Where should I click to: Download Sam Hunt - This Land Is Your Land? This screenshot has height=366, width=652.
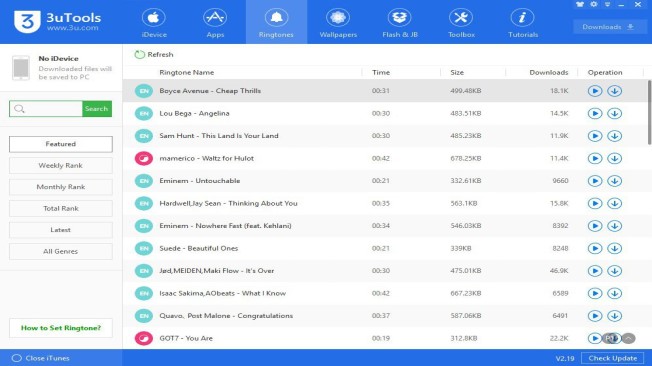(x=615, y=136)
